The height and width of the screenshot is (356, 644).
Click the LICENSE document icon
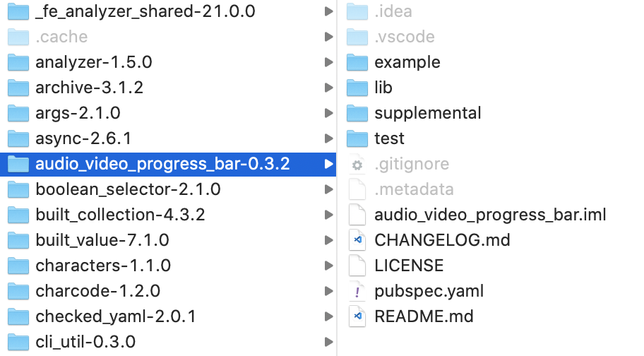(x=358, y=266)
